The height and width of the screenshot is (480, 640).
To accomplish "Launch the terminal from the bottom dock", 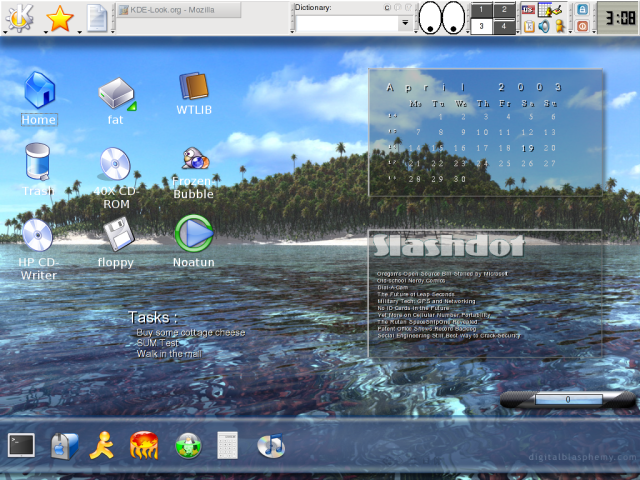I will pyautogui.click(x=22, y=444).
